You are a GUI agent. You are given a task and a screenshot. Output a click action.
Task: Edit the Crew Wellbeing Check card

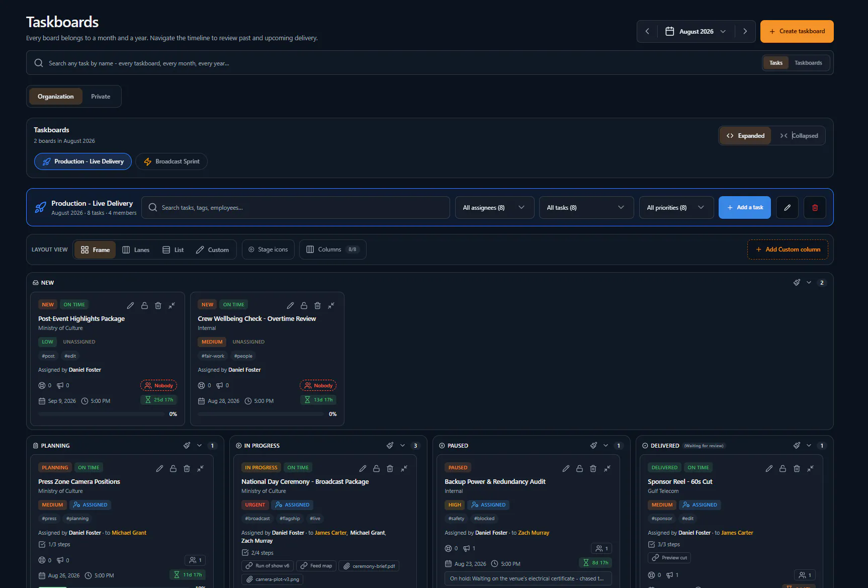[x=290, y=305]
